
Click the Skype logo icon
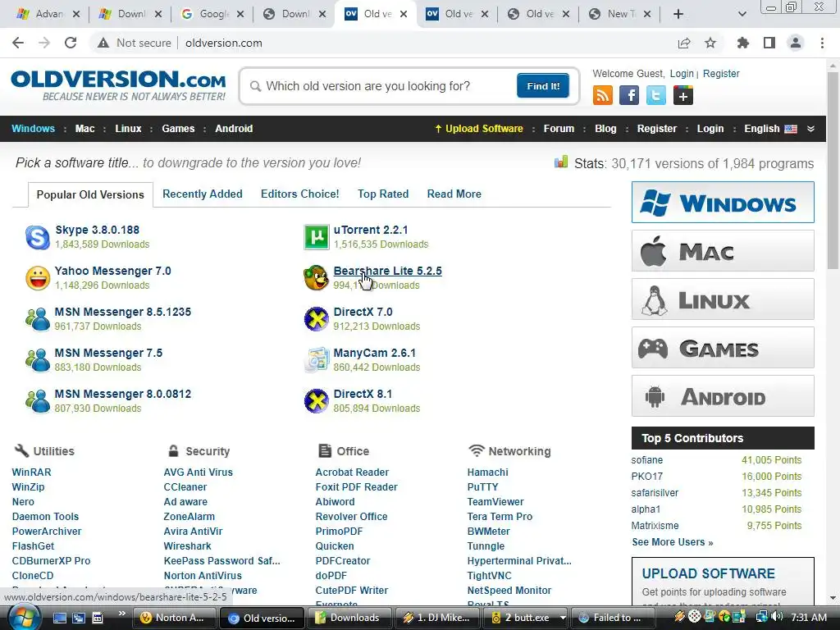tap(38, 237)
